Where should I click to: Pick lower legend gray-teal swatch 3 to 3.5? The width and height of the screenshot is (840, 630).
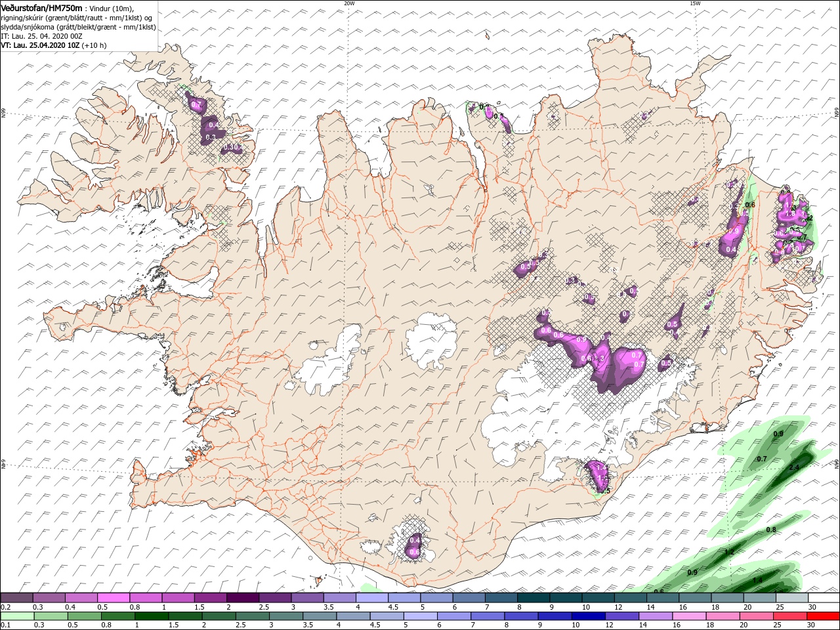pyautogui.click(x=286, y=616)
